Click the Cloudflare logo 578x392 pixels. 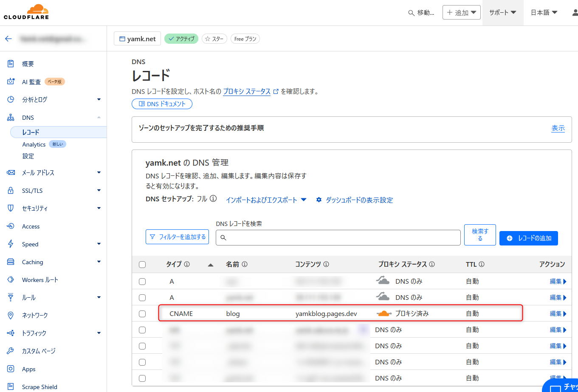click(26, 12)
